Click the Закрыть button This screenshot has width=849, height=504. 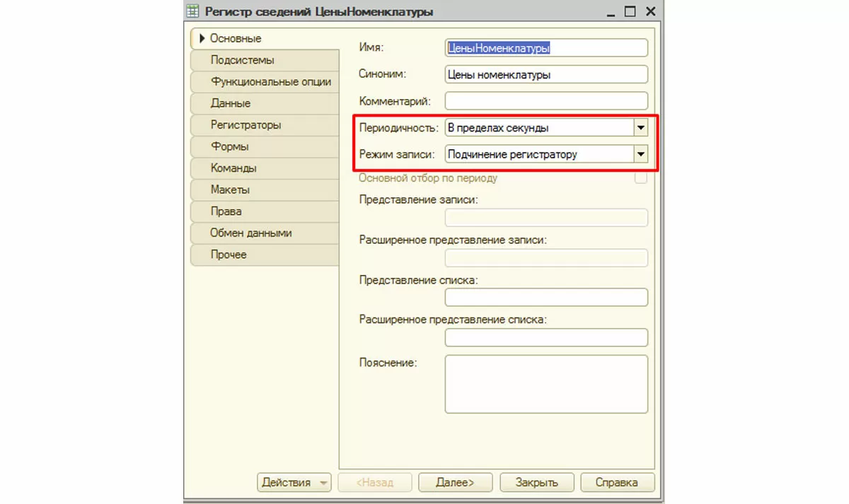coord(536,483)
